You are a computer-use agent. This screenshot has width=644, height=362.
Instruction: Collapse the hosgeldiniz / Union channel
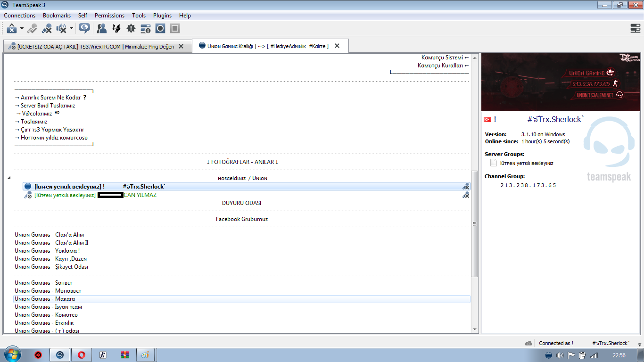click(x=8, y=178)
